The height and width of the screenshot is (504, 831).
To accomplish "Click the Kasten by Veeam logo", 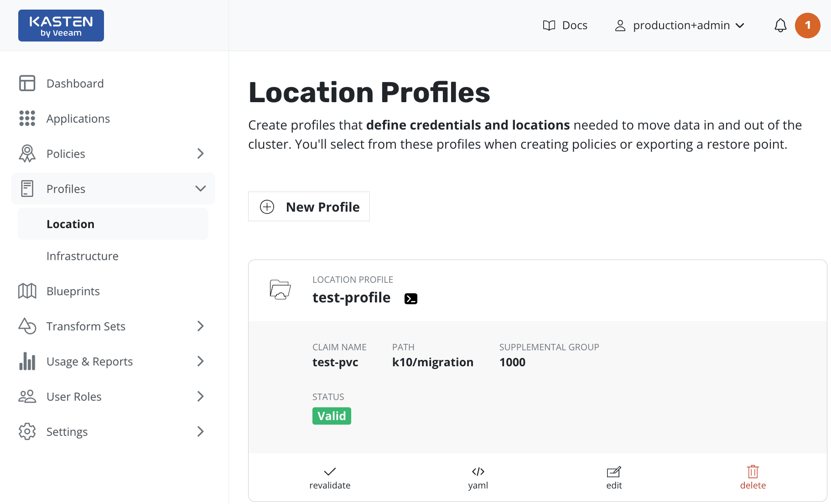I will pos(61,26).
